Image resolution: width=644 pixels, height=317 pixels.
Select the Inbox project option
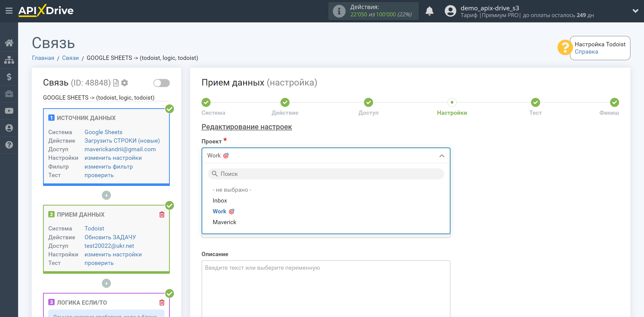[220, 201]
